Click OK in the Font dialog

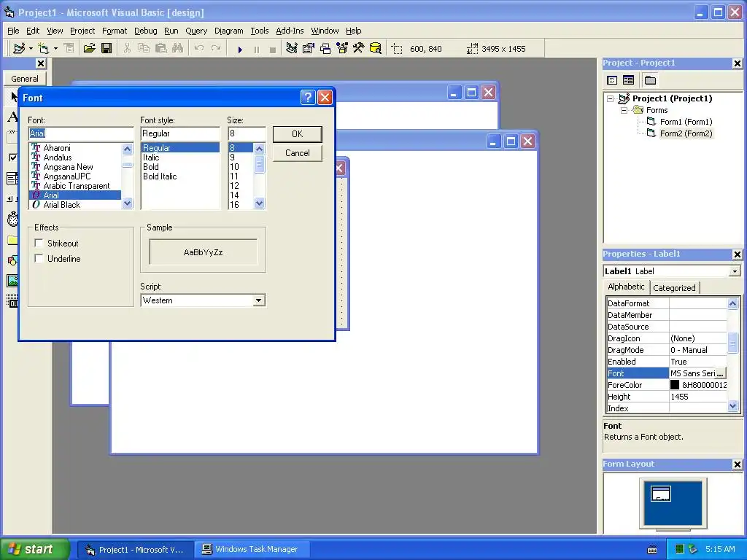(x=298, y=134)
